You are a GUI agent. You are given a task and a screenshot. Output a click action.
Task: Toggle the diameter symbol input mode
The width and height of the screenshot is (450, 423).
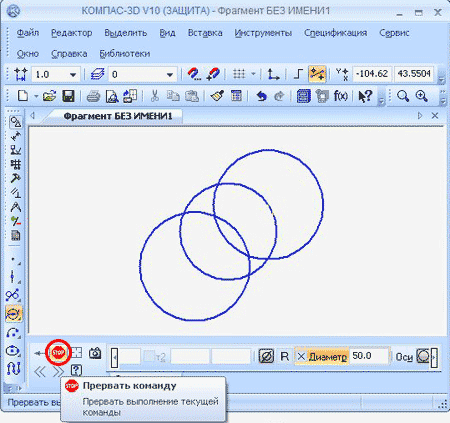click(266, 356)
